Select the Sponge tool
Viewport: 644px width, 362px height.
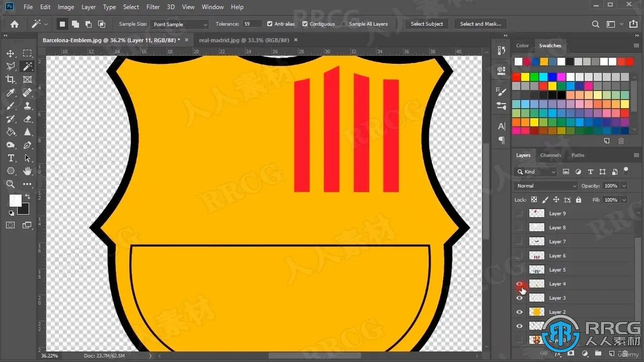click(11, 145)
